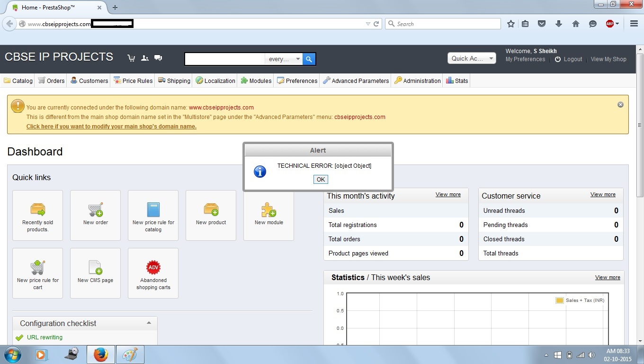Open the shopping cart icon in header
The width and height of the screenshot is (644, 364).
coord(131,58)
